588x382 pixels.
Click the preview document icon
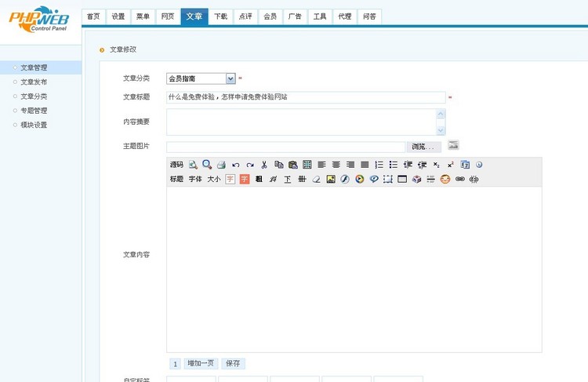193,165
